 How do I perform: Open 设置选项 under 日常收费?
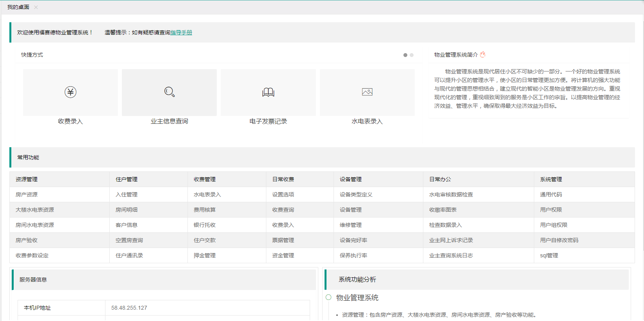tap(283, 194)
